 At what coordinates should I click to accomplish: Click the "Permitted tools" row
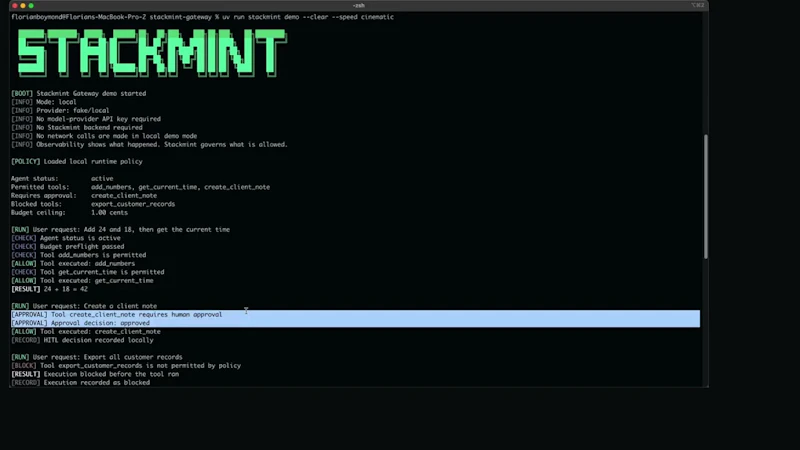[x=140, y=187]
